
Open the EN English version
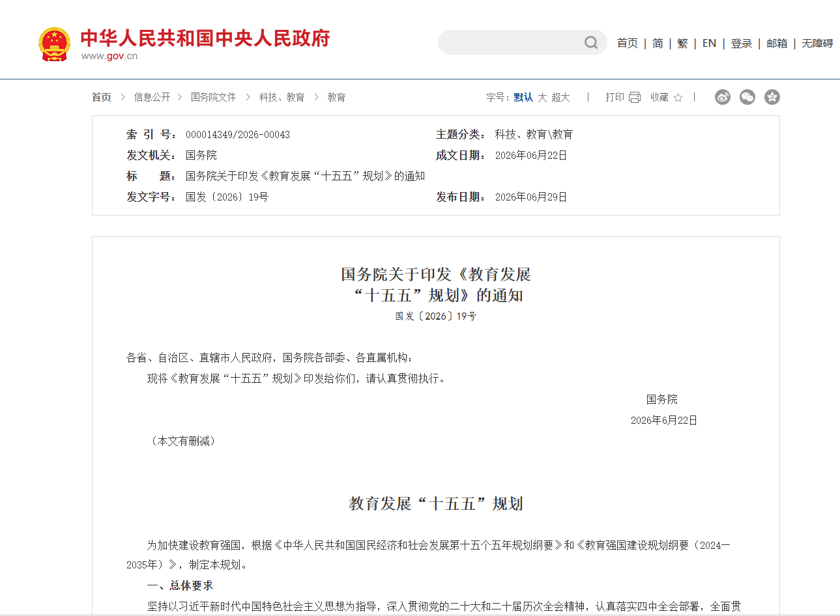click(709, 44)
